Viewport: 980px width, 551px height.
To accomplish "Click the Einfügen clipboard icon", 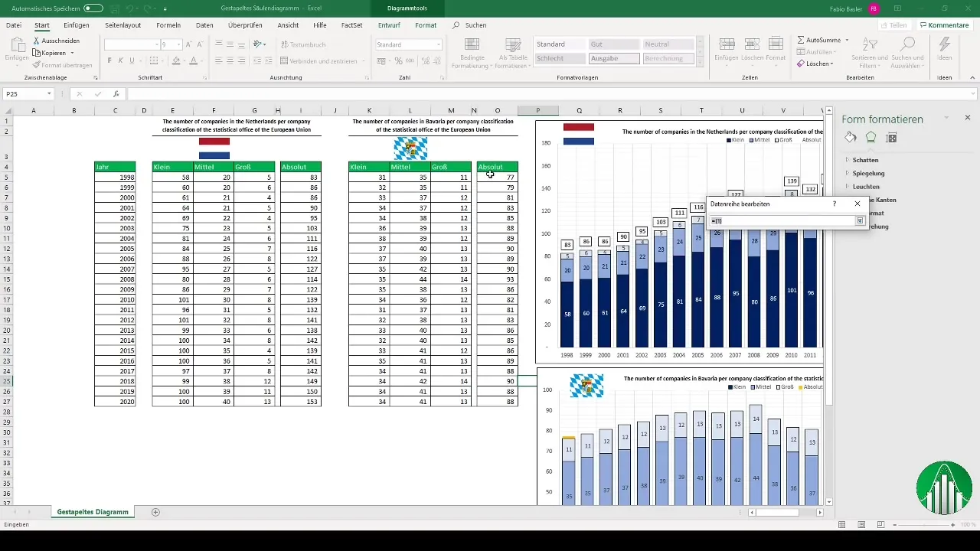I will click(17, 45).
